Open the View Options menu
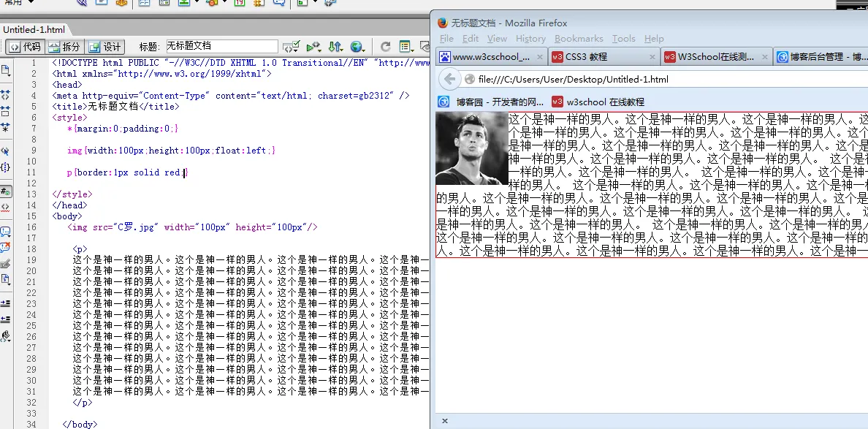This screenshot has height=429, width=868. 407,47
